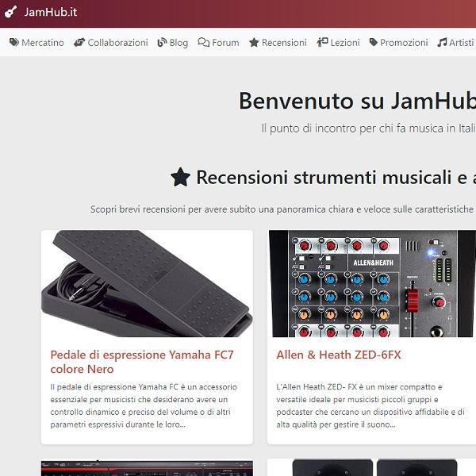
Task: Click the Forum speech bubbles icon
Action: click(x=203, y=43)
